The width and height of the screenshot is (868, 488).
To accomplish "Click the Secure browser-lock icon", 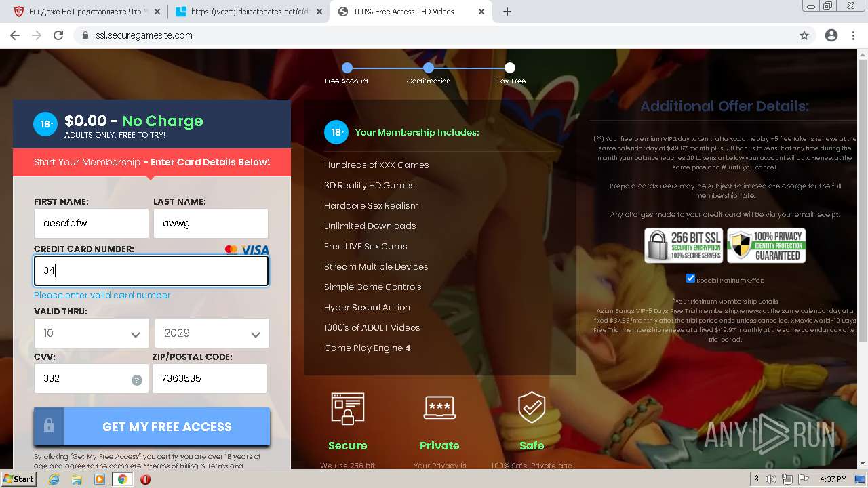I will click(x=348, y=409).
